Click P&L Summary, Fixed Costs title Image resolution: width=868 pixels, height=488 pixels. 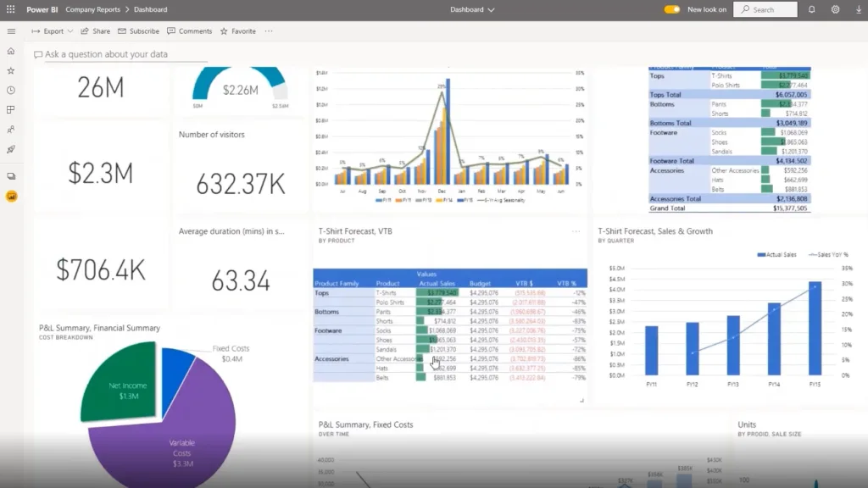365,425
